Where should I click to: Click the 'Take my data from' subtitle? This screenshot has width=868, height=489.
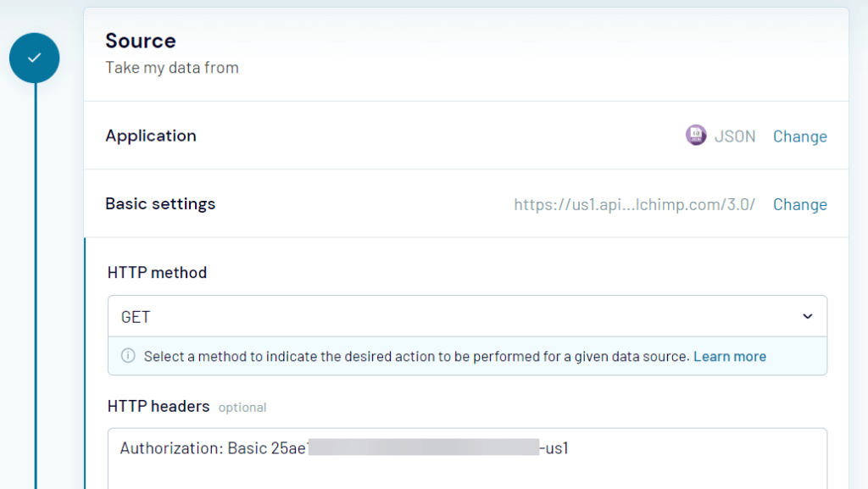click(172, 68)
